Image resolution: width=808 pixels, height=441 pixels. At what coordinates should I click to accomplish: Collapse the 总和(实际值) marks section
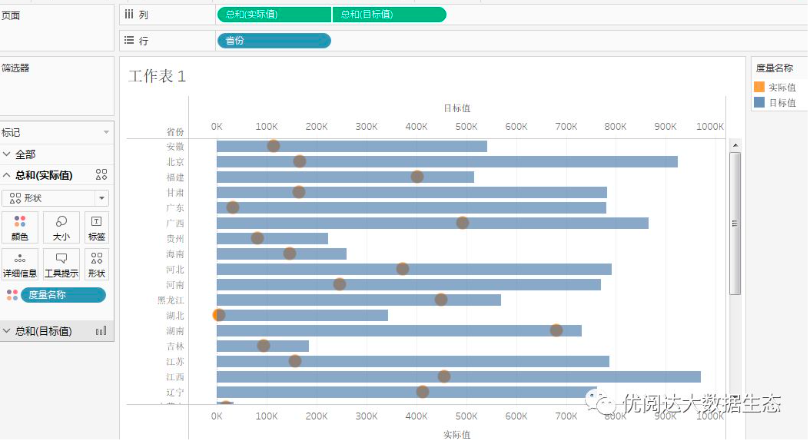(x=8, y=176)
